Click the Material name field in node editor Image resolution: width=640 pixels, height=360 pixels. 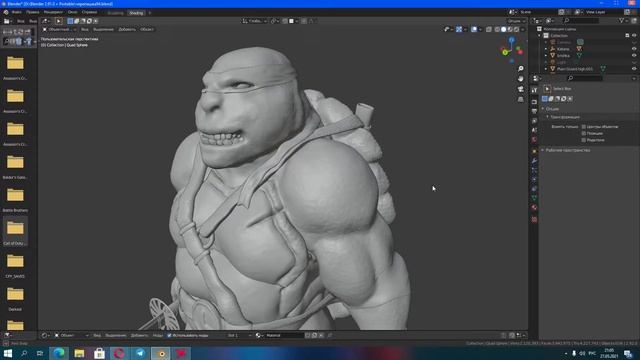point(284,336)
